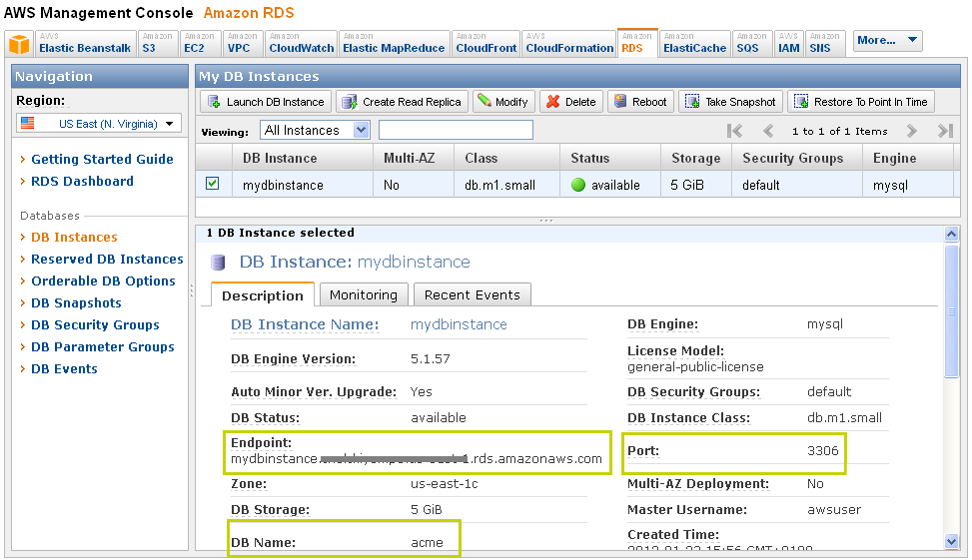The height and width of the screenshot is (560, 972).
Task: Open DB Security Groups
Action: click(96, 325)
